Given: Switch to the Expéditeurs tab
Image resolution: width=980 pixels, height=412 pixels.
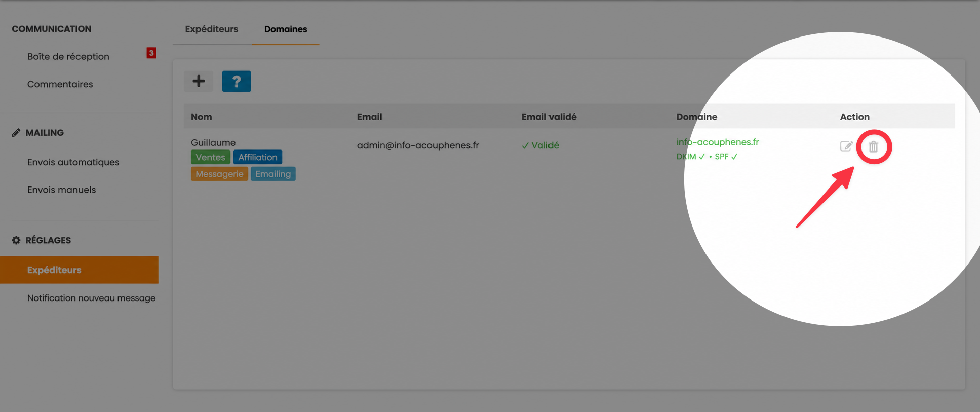Looking at the screenshot, I should click(212, 29).
